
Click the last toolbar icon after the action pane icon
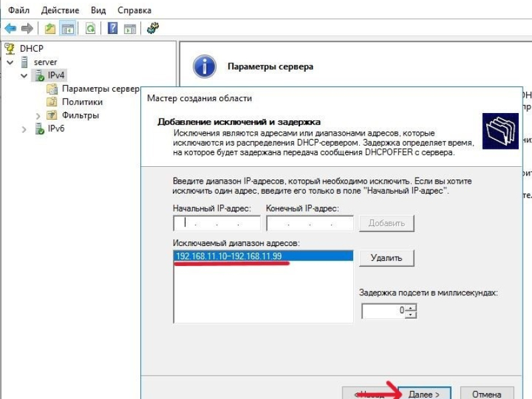(153, 28)
